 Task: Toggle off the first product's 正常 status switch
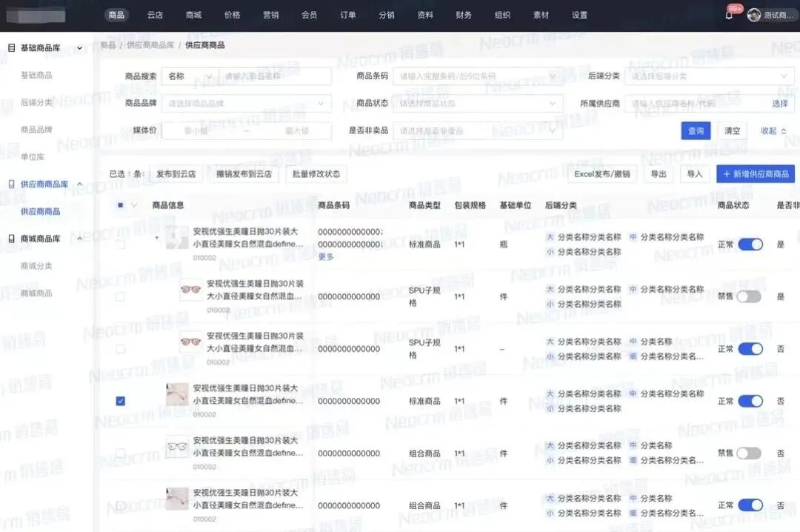[x=751, y=244]
